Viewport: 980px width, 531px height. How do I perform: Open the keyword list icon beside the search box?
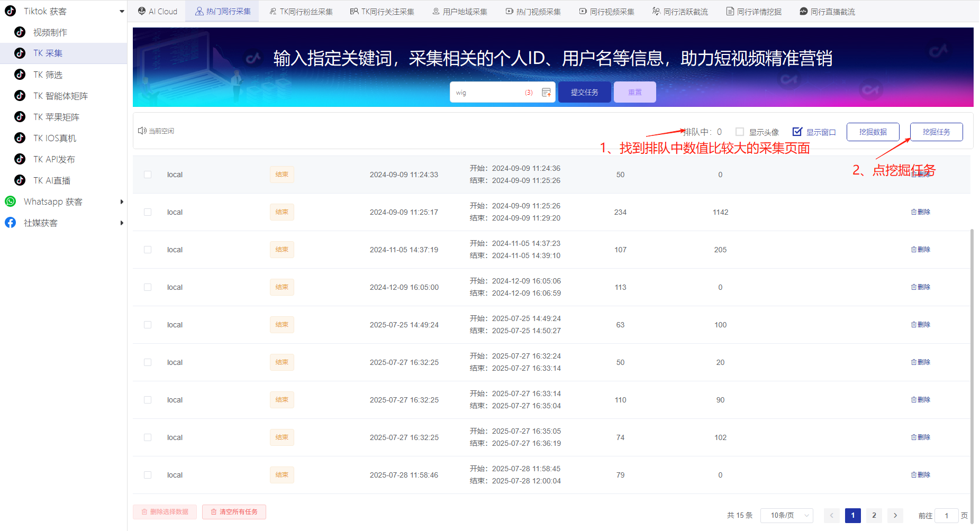[x=547, y=91]
